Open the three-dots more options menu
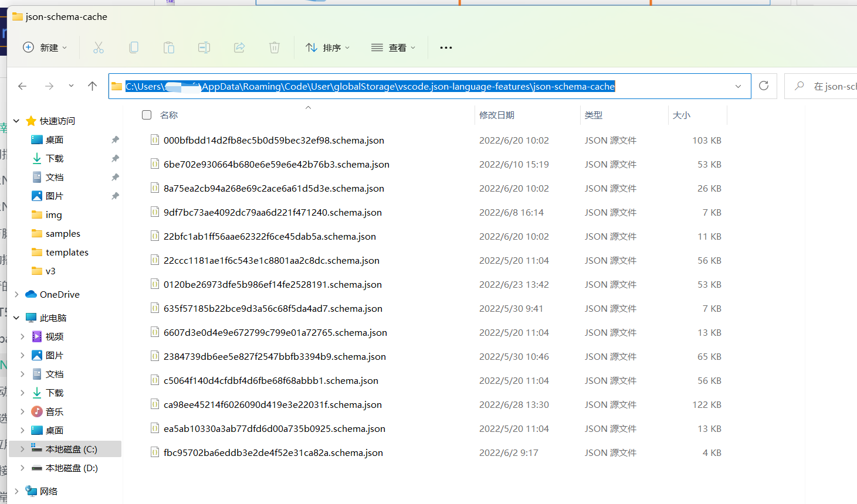The height and width of the screenshot is (504, 857). pyautogui.click(x=446, y=48)
